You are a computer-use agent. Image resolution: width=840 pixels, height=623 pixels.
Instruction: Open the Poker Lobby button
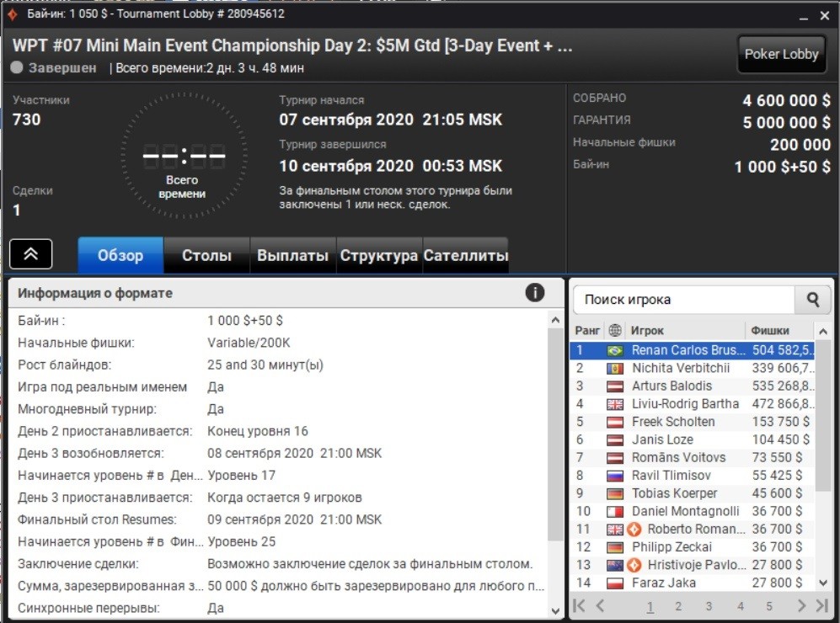tap(781, 54)
